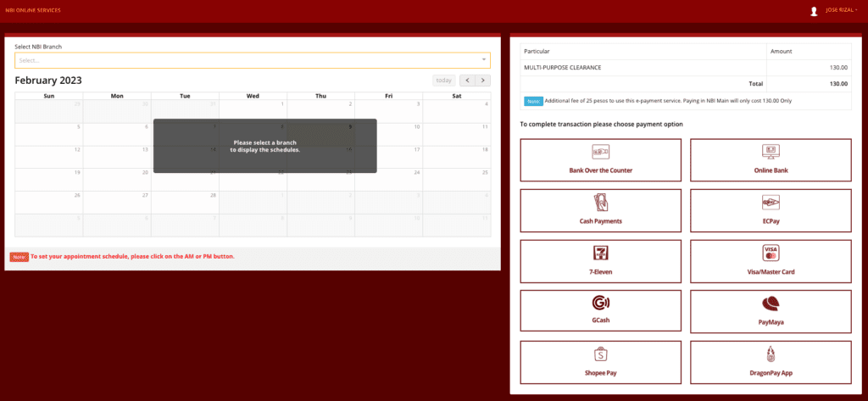The width and height of the screenshot is (868, 401).
Task: Click the Bank Over the Counter icon
Action: point(601,151)
